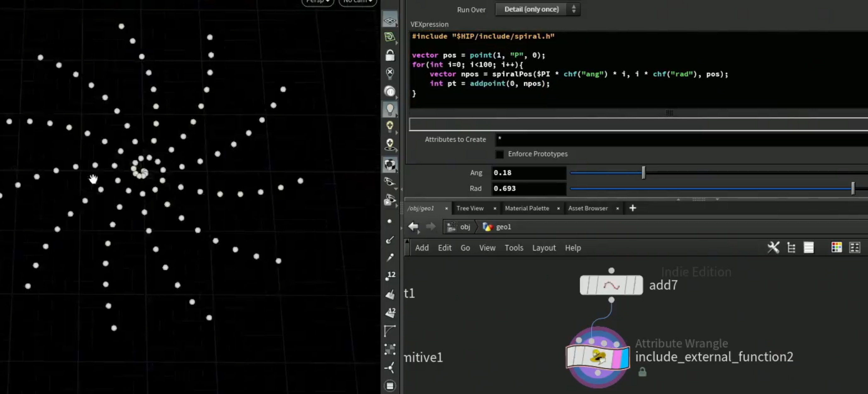Expand the Persp view dropdown
Viewport: 868px width, 394px height.
[317, 2]
